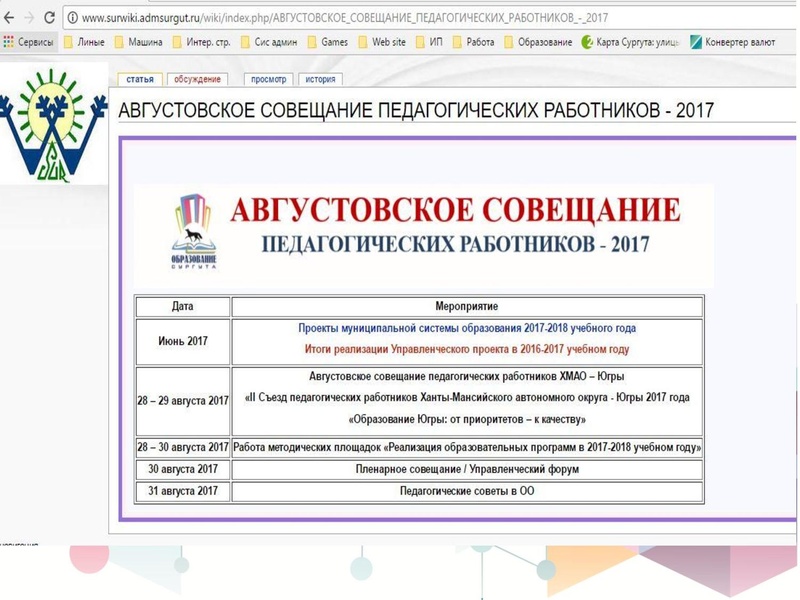Click the Forward navigation arrow
Viewport: 800px width, 600px height.
click(28, 17)
